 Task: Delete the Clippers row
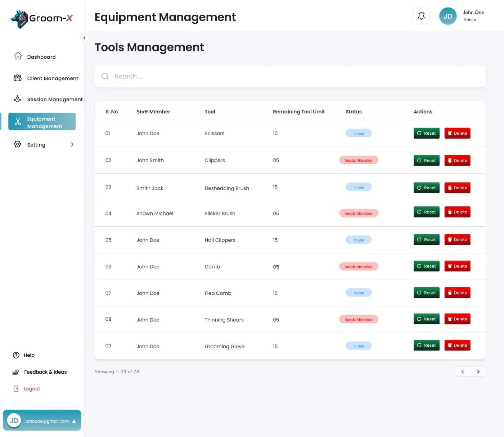457,161
